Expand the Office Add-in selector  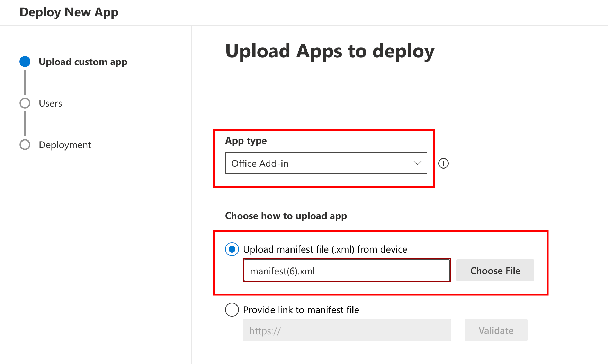[x=325, y=163]
